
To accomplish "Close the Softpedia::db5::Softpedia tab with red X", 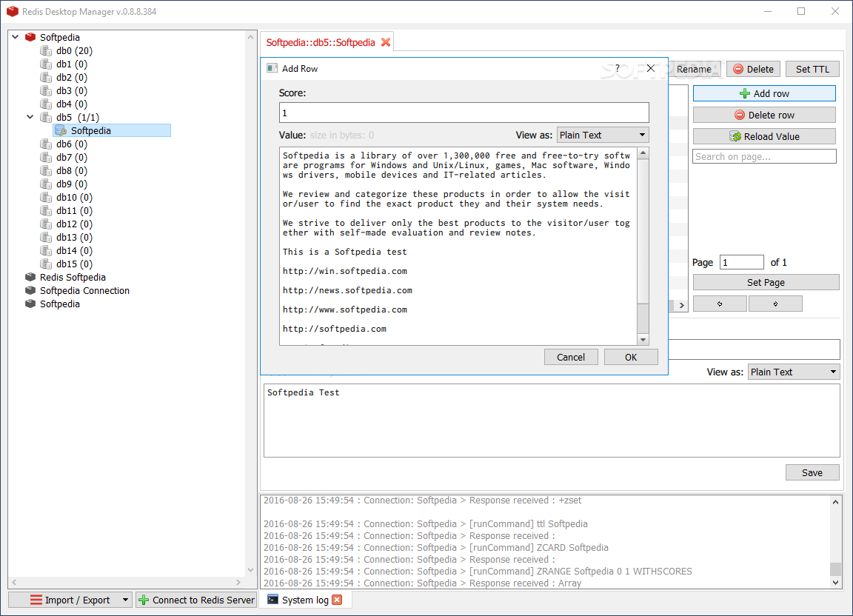I will pyautogui.click(x=386, y=42).
